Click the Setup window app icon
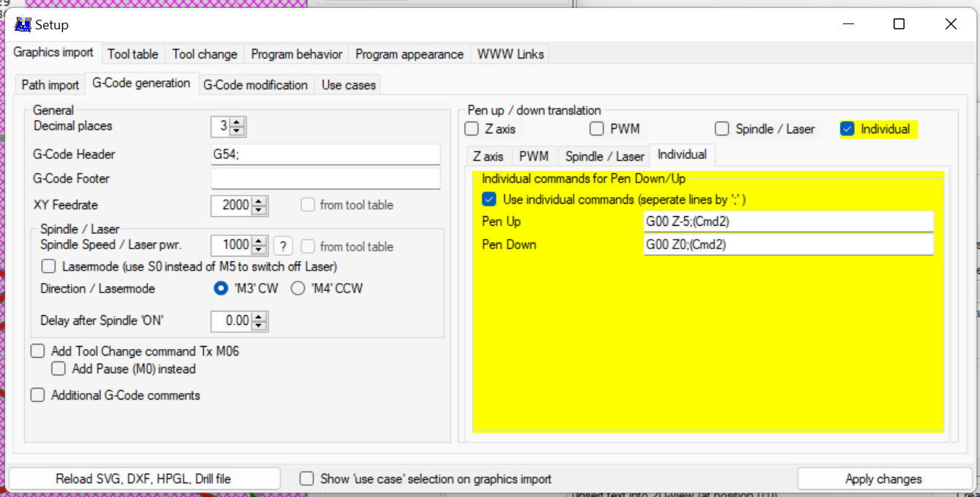980x497 pixels. tap(23, 25)
